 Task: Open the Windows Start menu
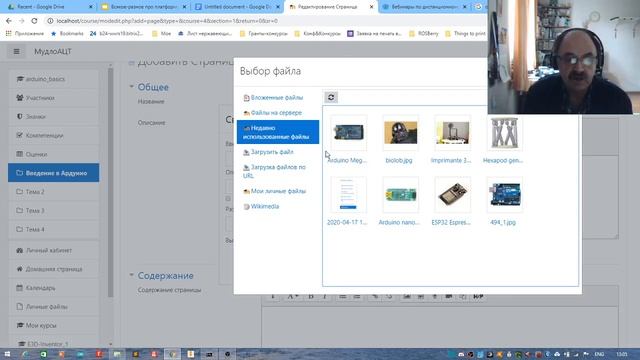(7, 354)
